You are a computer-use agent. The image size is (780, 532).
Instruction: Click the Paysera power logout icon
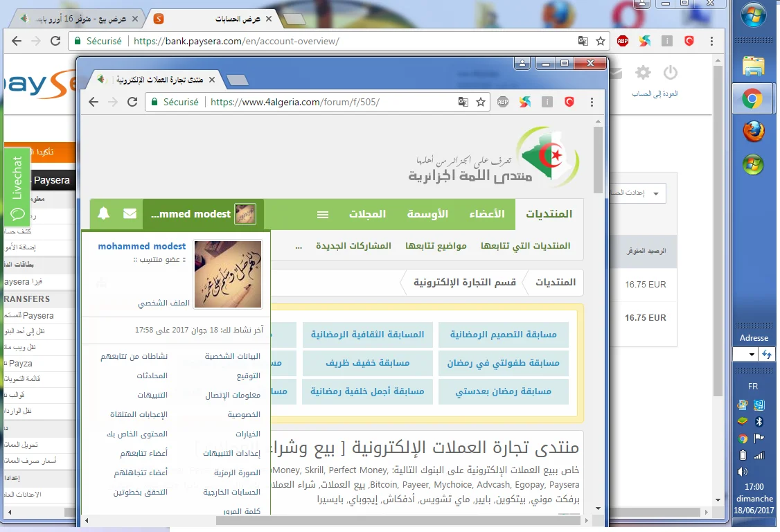pyautogui.click(x=670, y=73)
